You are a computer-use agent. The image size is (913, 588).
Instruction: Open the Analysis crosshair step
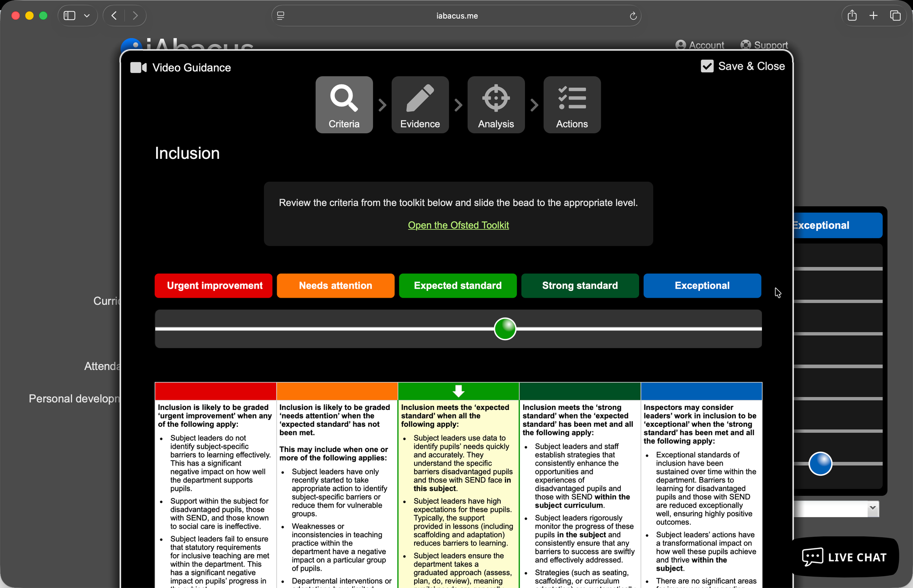496,105
